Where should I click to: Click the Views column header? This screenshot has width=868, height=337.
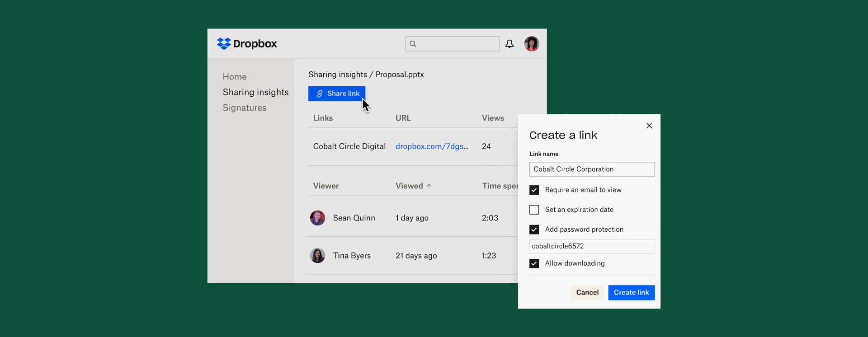pos(493,118)
